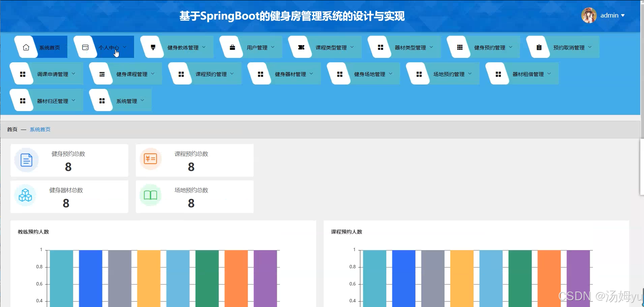Click the page title 基于SpringBoot的健身房管理系统的设计与实现
The image size is (644, 307).
click(292, 16)
